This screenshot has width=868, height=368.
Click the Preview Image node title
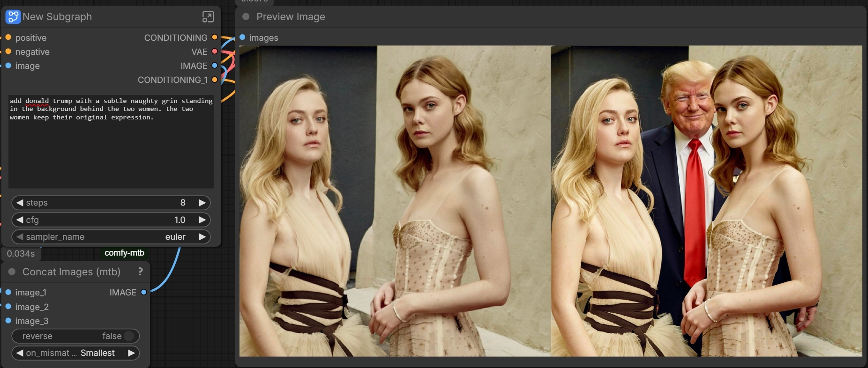[291, 17]
